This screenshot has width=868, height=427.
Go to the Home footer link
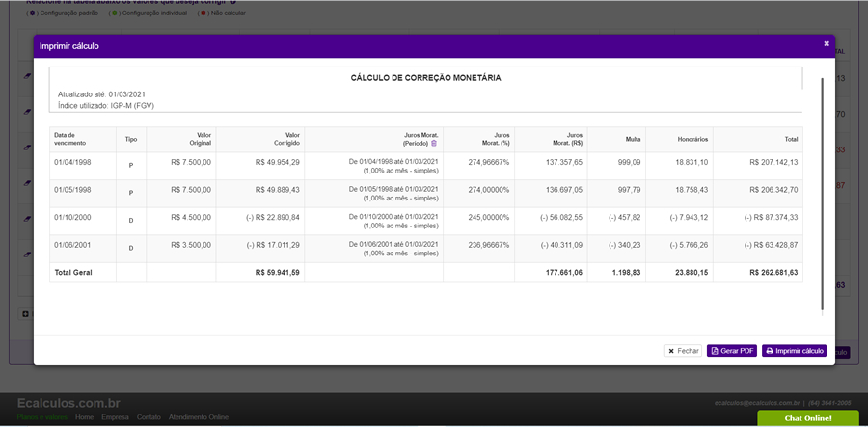[84, 417]
